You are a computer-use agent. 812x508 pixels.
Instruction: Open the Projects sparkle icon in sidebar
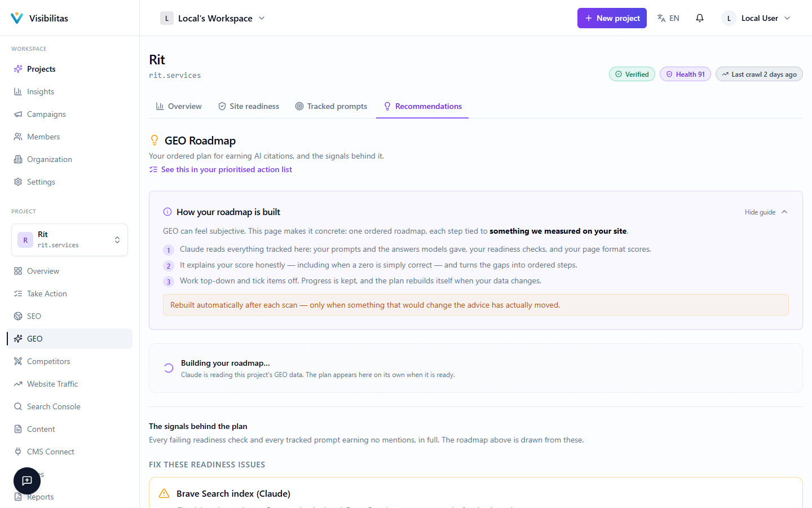18,69
